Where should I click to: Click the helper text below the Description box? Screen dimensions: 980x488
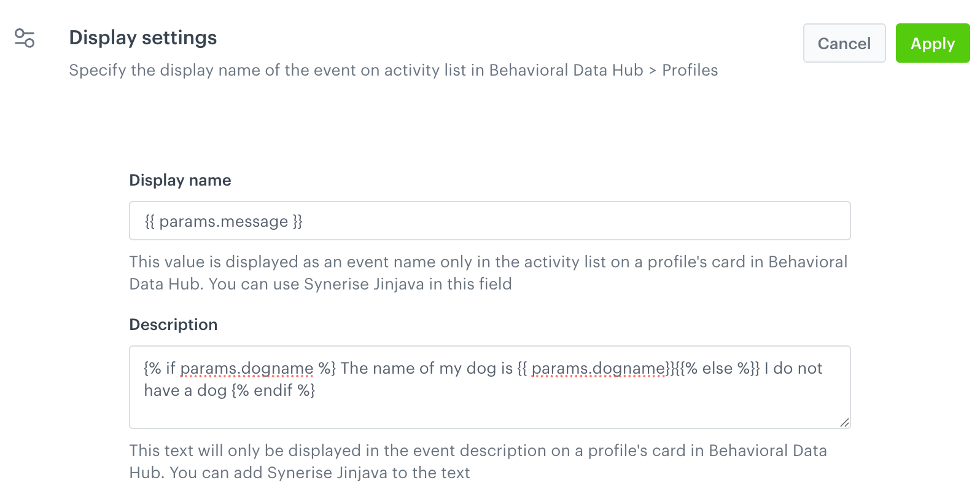pos(478,461)
